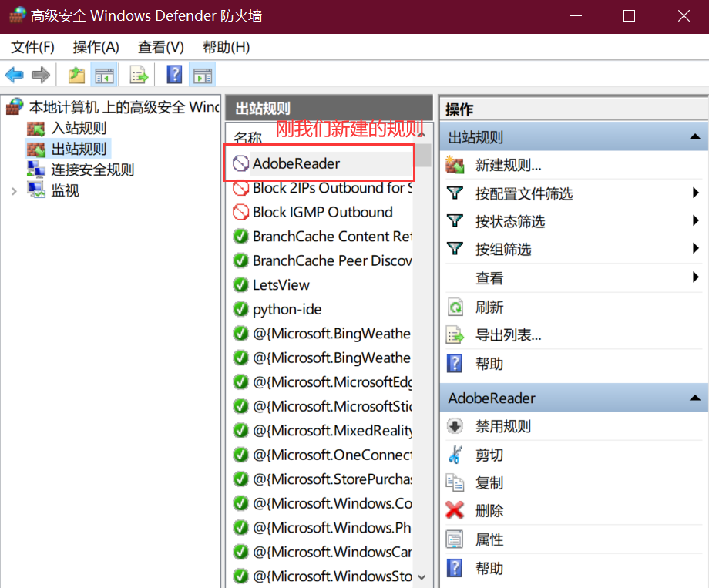
Task: Select the 监视 item in the console tree
Action: click(66, 190)
